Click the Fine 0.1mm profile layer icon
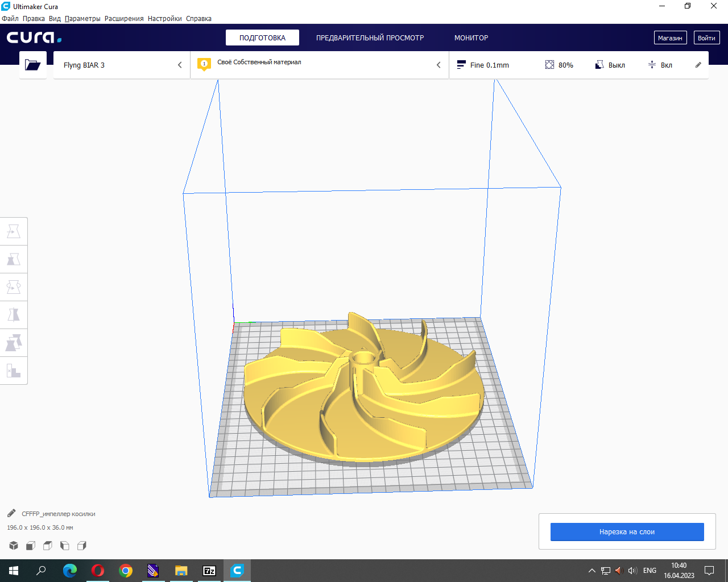 (461, 65)
